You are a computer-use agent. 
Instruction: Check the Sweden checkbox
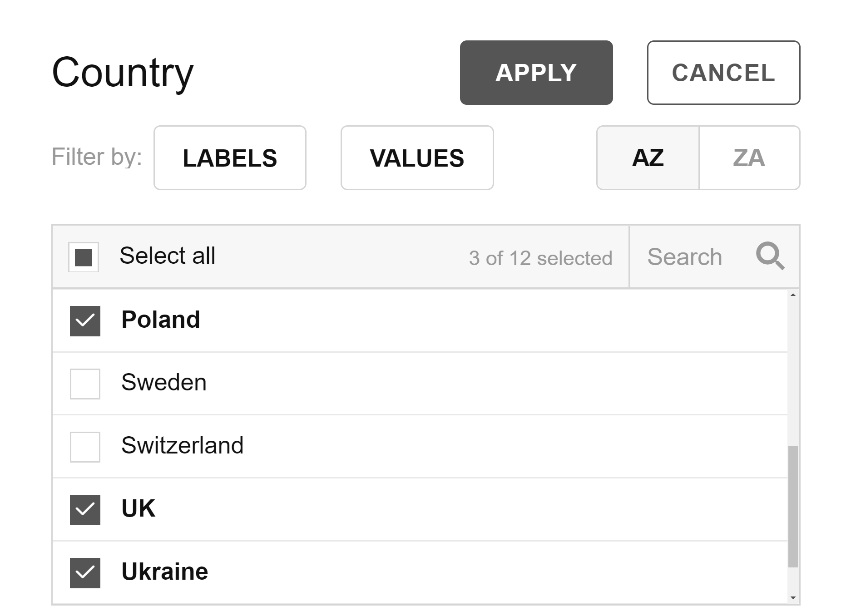[85, 384]
